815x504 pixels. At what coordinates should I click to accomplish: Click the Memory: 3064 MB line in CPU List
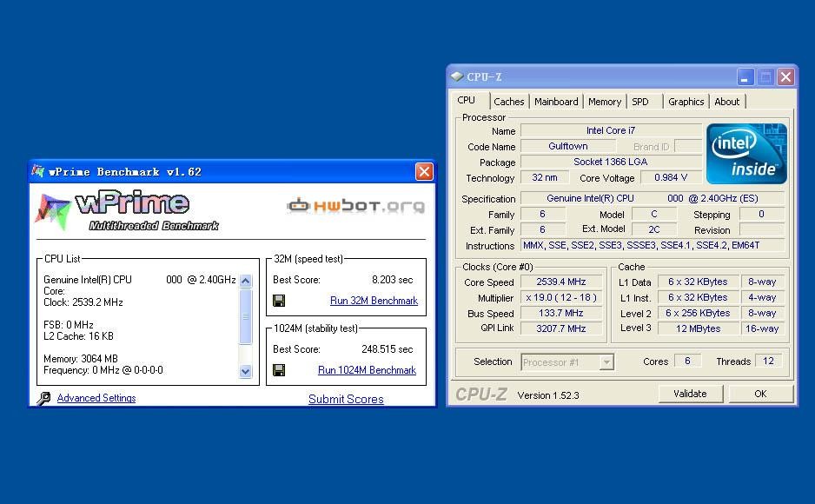click(x=81, y=359)
